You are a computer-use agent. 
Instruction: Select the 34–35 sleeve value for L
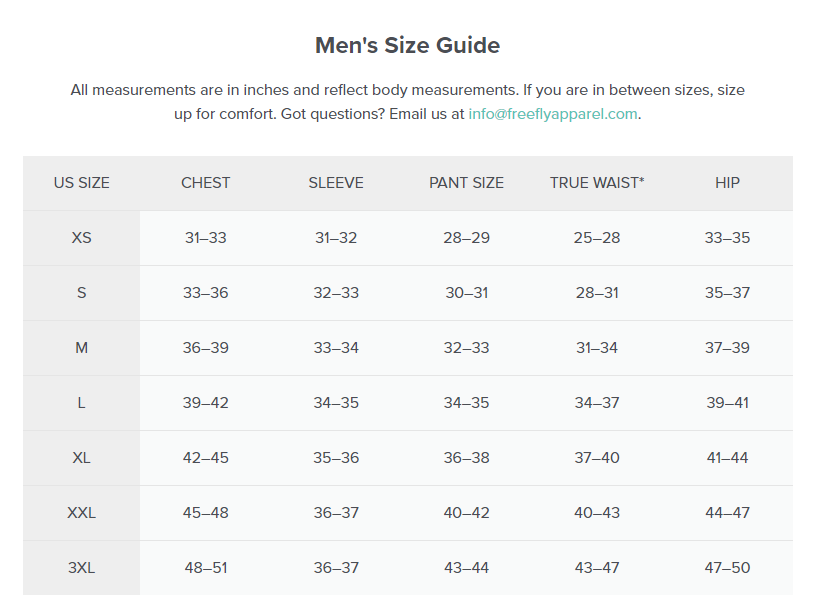pyautogui.click(x=336, y=403)
